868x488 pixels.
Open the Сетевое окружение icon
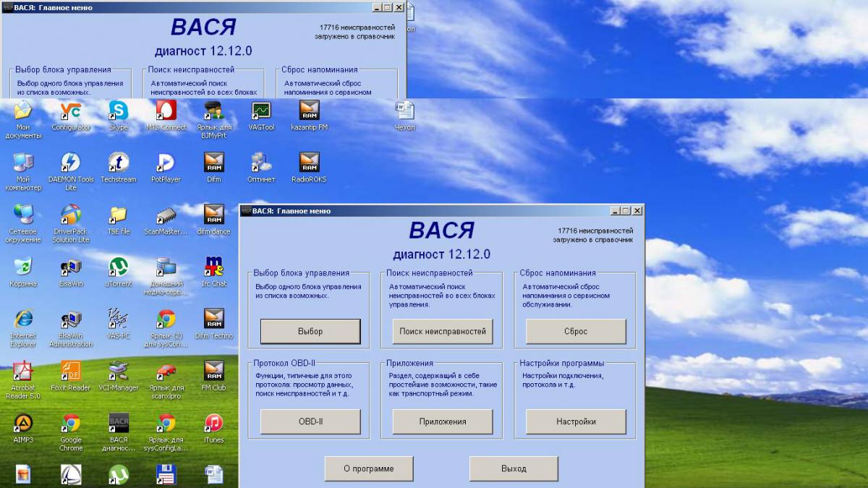[23, 223]
